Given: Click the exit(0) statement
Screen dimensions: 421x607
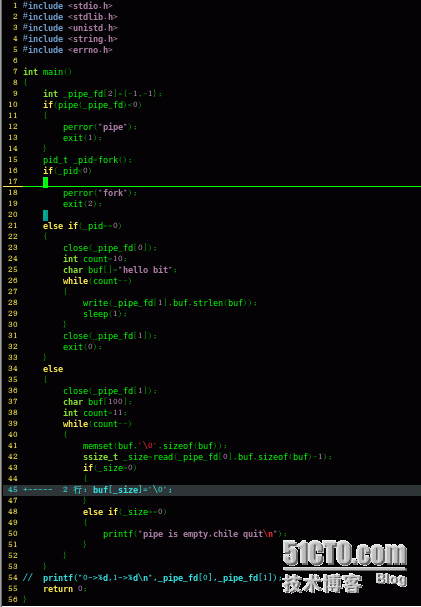Looking at the screenshot, I should pyautogui.click(x=82, y=346).
